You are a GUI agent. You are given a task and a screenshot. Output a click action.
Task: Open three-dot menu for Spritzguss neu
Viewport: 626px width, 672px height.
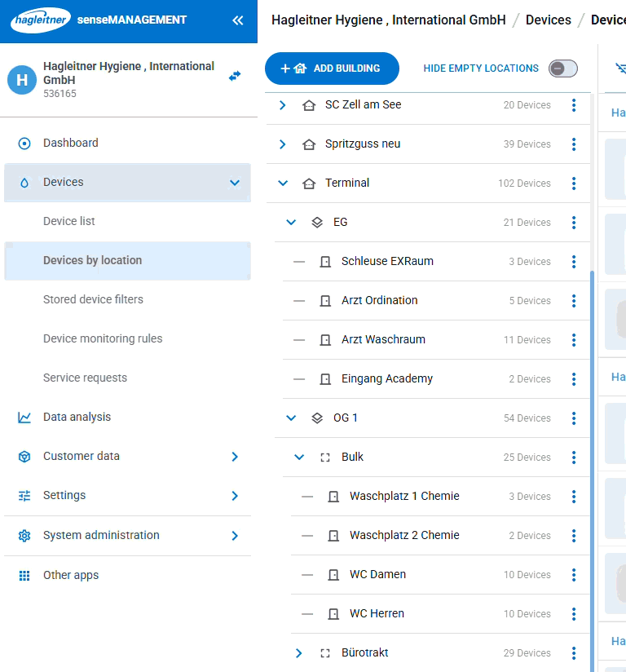[574, 144]
